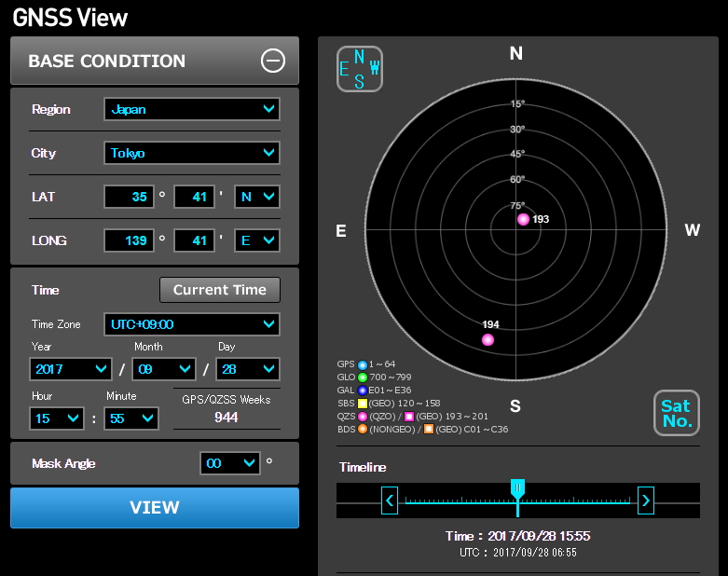This screenshot has width=728, height=576.
Task: Open the Mask Angle dropdown
Action: click(x=230, y=463)
